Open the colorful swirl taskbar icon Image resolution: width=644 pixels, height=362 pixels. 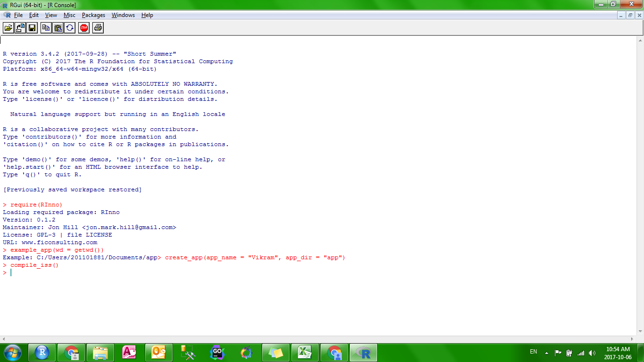(x=247, y=353)
